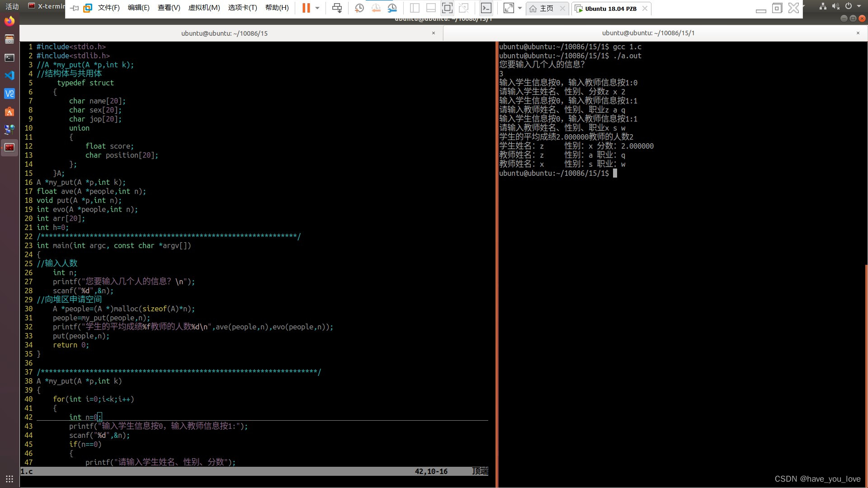Viewport: 868px width, 488px height.
Task: Open Firefox from the Ubuntu dock
Action: (9, 21)
